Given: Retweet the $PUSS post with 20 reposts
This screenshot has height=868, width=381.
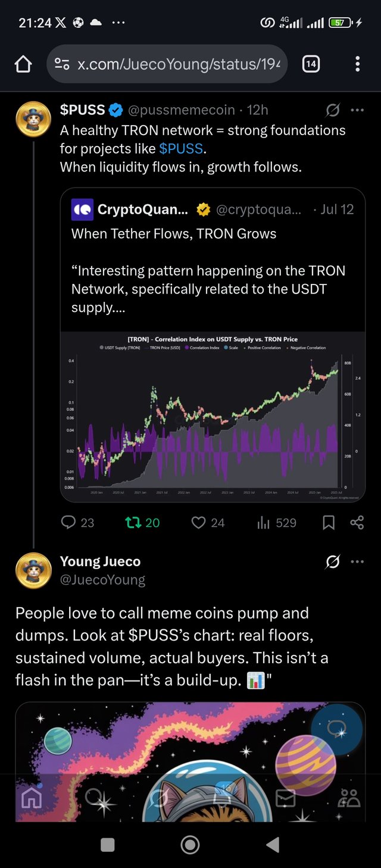Looking at the screenshot, I should pos(142,523).
